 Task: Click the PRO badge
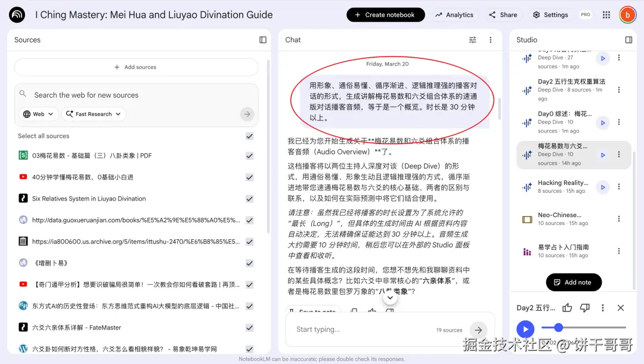(586, 15)
